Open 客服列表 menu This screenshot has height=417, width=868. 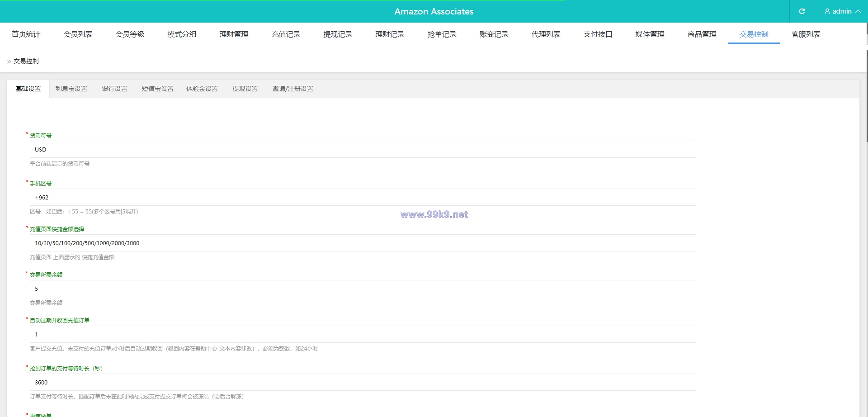pos(806,34)
